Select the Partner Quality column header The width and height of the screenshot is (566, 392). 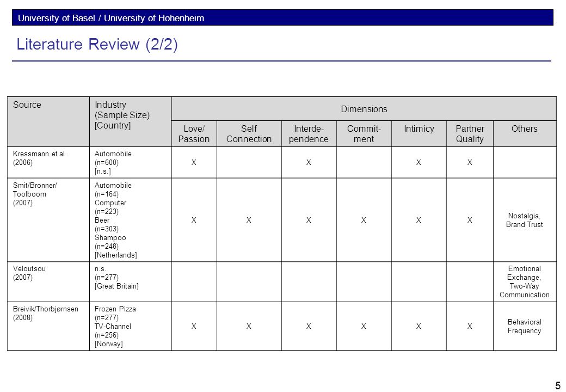470,134
